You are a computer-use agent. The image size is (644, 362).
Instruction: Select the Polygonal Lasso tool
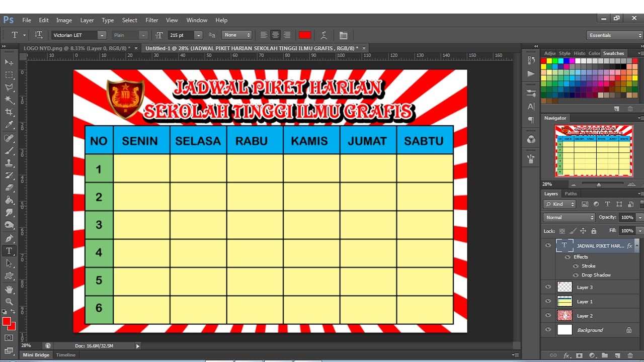click(x=9, y=87)
